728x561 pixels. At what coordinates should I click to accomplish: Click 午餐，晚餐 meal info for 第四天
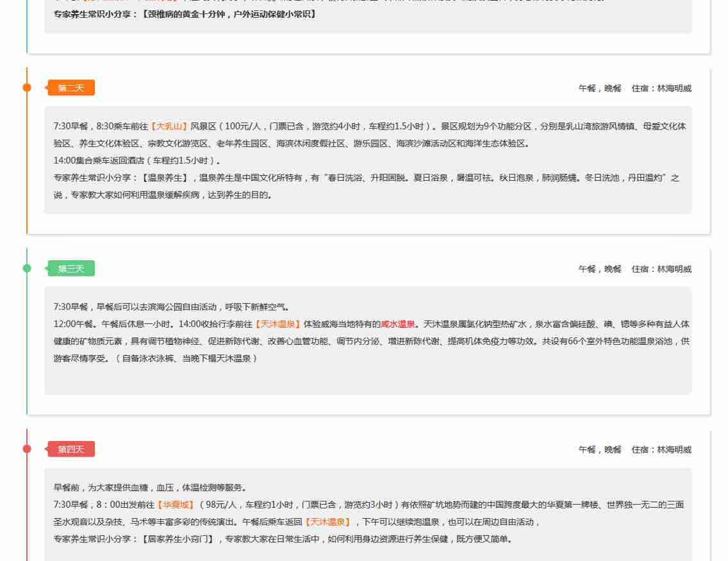pyautogui.click(x=600, y=449)
